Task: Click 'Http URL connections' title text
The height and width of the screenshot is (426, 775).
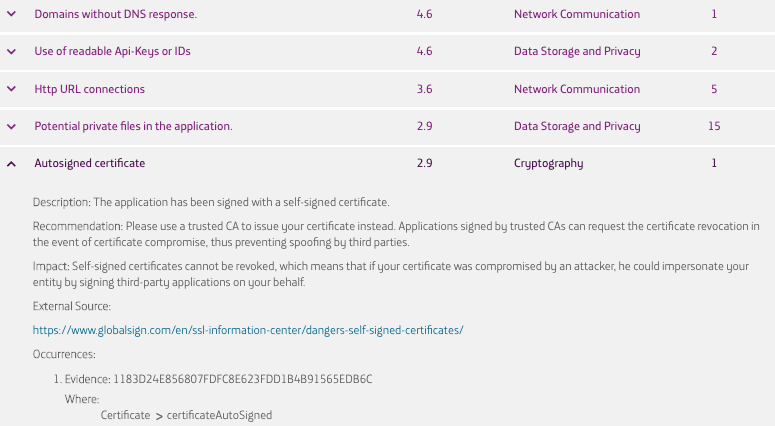Action: pos(89,89)
